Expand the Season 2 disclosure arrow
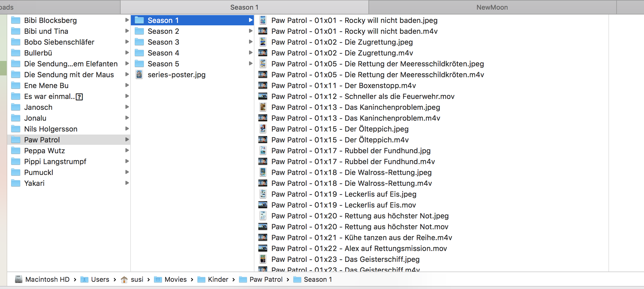This screenshot has height=289, width=644. (251, 31)
